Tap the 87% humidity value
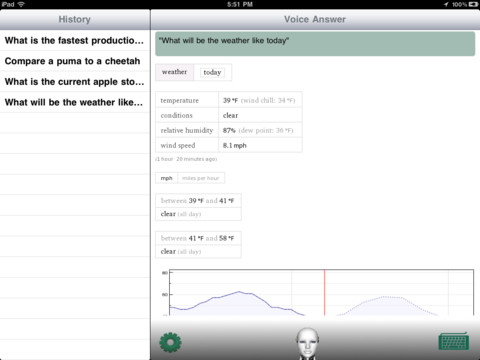The image size is (480, 360). [229, 130]
